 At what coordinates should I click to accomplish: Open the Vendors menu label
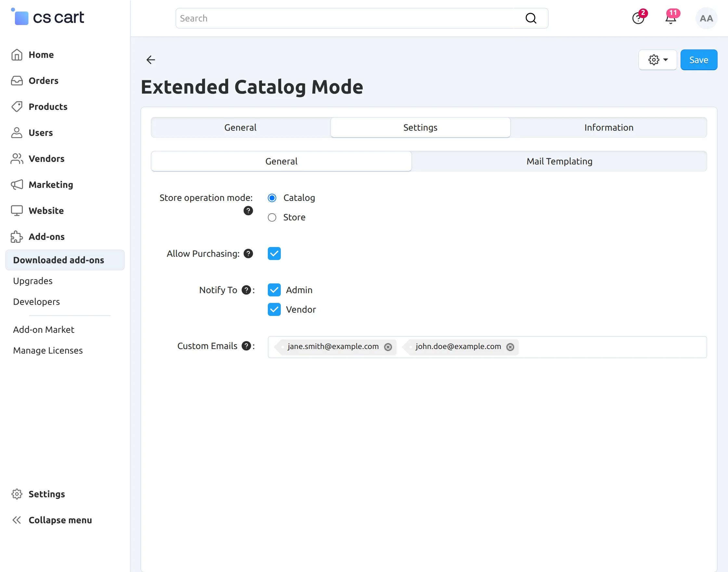[46, 159]
